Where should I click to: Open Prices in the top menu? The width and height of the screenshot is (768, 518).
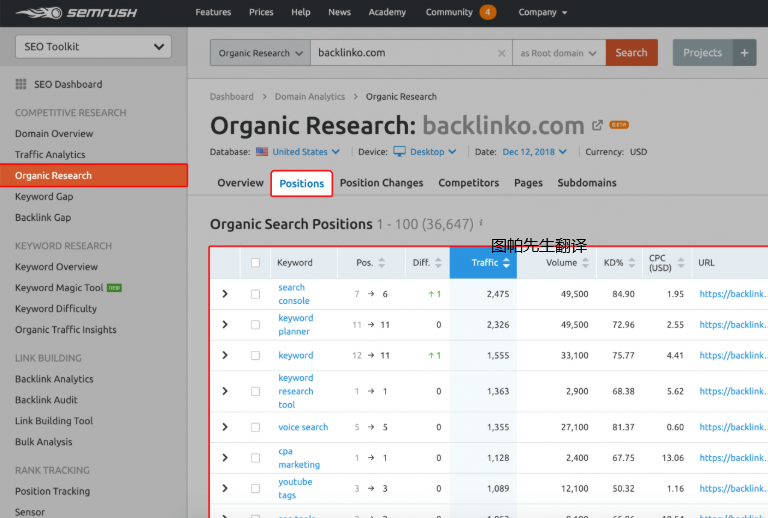[261, 12]
